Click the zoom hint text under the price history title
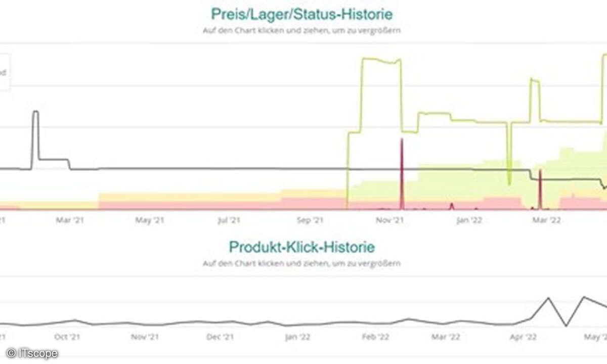 tap(303, 30)
